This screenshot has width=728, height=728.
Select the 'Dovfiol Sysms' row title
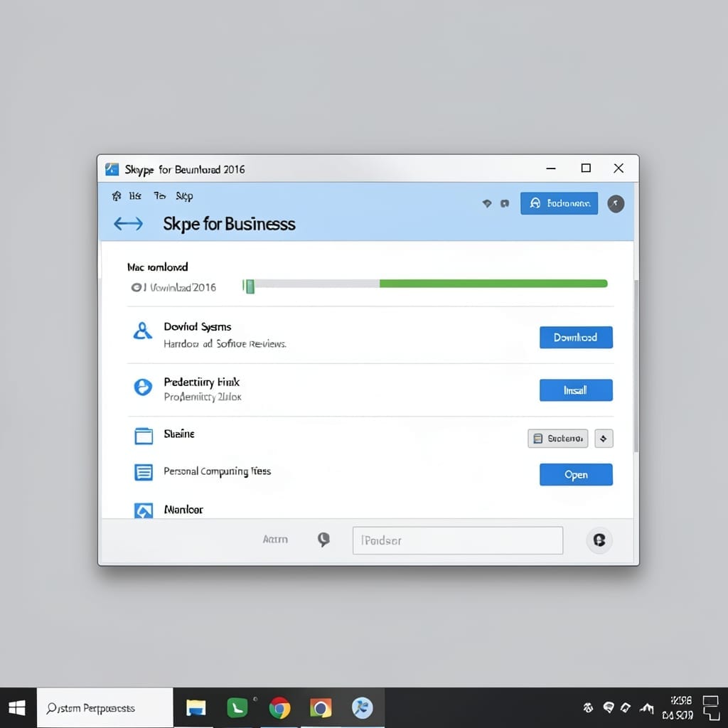pyautogui.click(x=198, y=327)
